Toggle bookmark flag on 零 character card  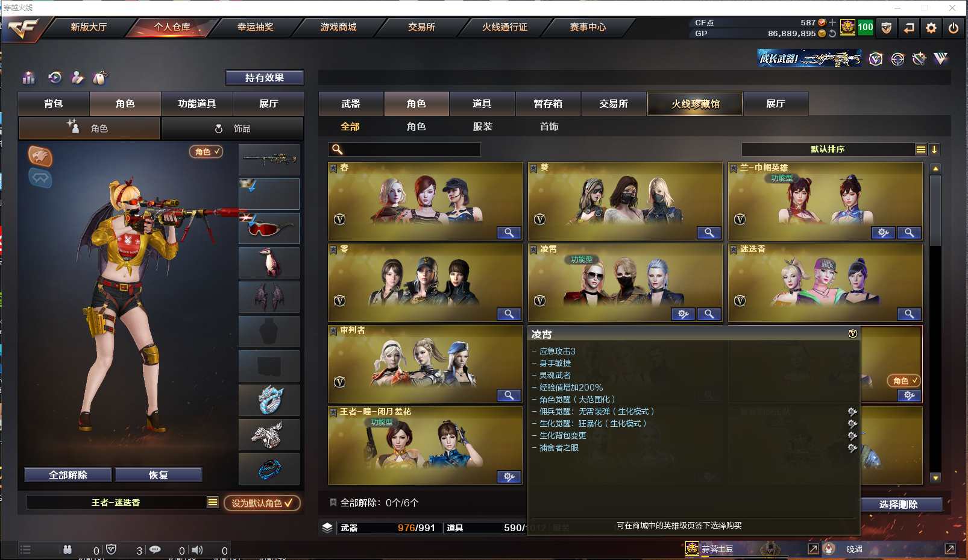333,249
